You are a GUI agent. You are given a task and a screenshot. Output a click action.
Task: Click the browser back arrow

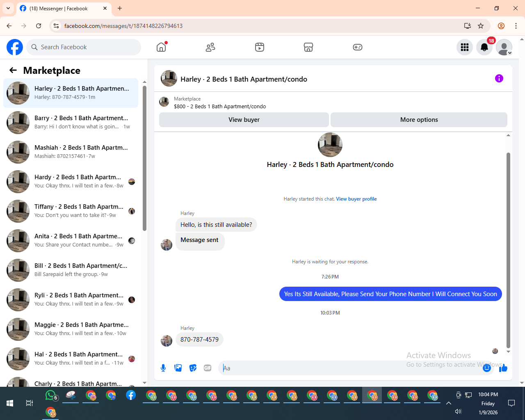tap(9, 26)
